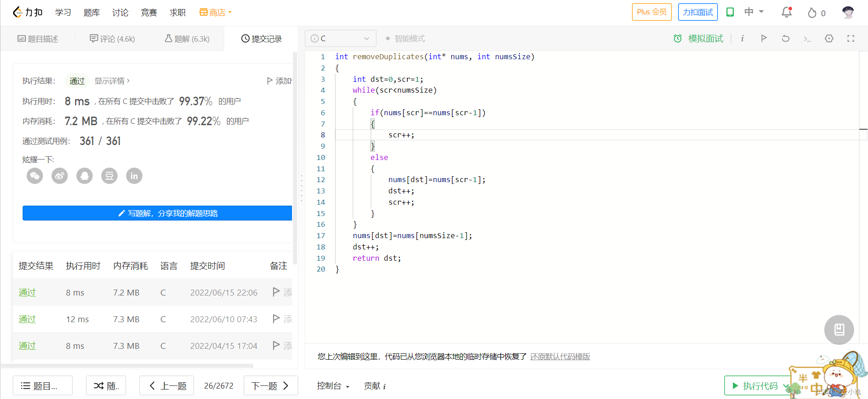The width and height of the screenshot is (868, 399).
Task: Open 竞赛 in top navigation
Action: (x=149, y=12)
